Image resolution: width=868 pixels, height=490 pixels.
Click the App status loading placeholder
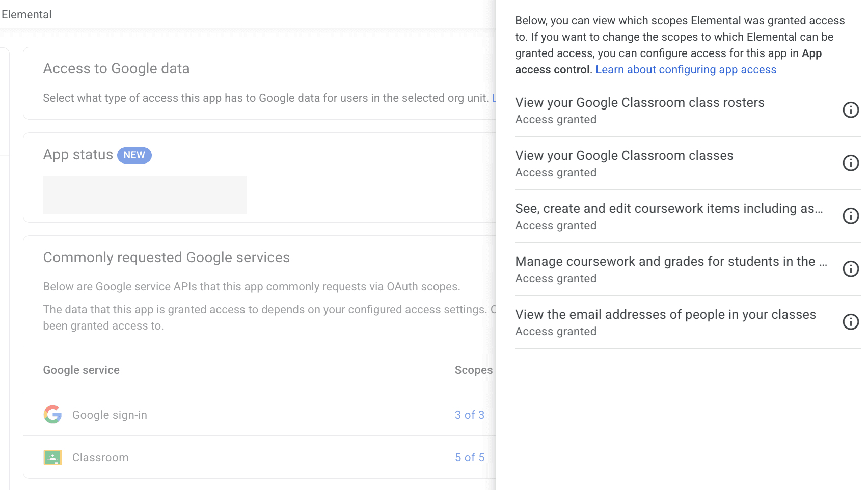(145, 195)
